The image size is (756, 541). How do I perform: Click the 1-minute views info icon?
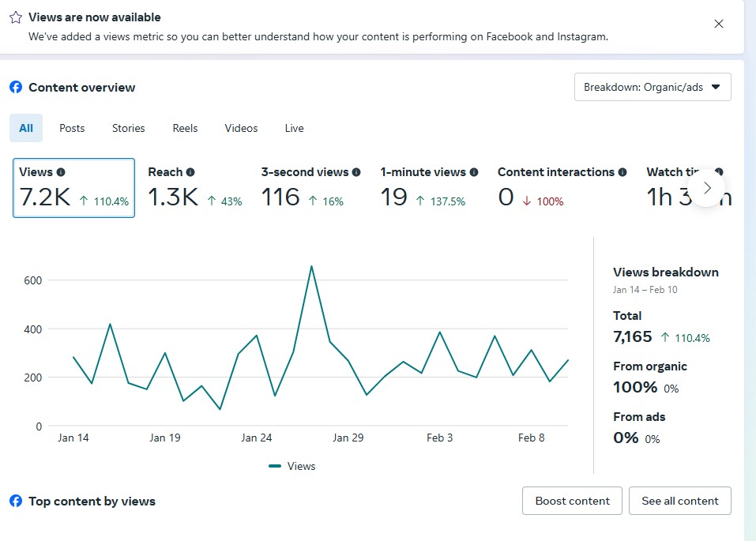coord(474,172)
